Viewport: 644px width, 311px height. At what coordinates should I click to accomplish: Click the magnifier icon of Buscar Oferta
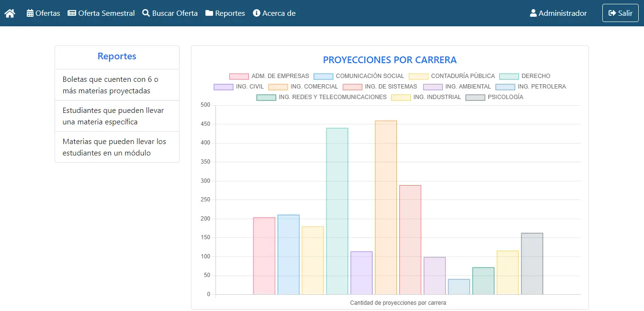(x=146, y=13)
